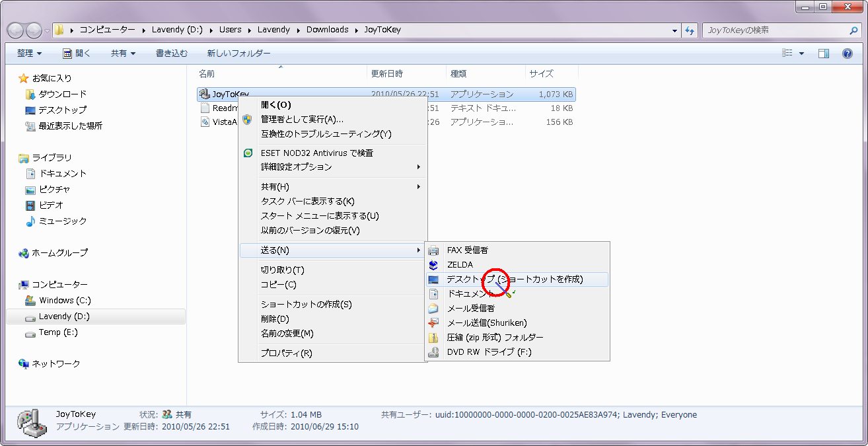868x446 pixels.
Task: Choose スタート メニューに表示する(U)
Action: [x=332, y=216]
